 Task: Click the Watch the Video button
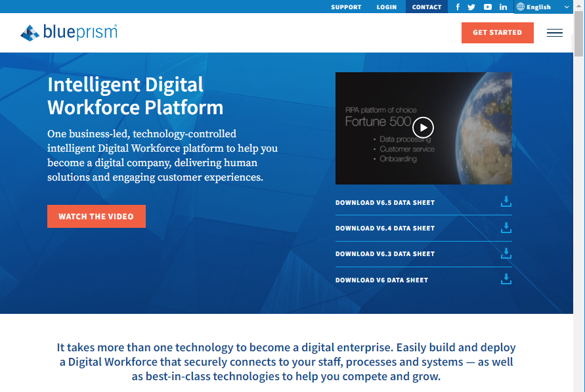[97, 216]
